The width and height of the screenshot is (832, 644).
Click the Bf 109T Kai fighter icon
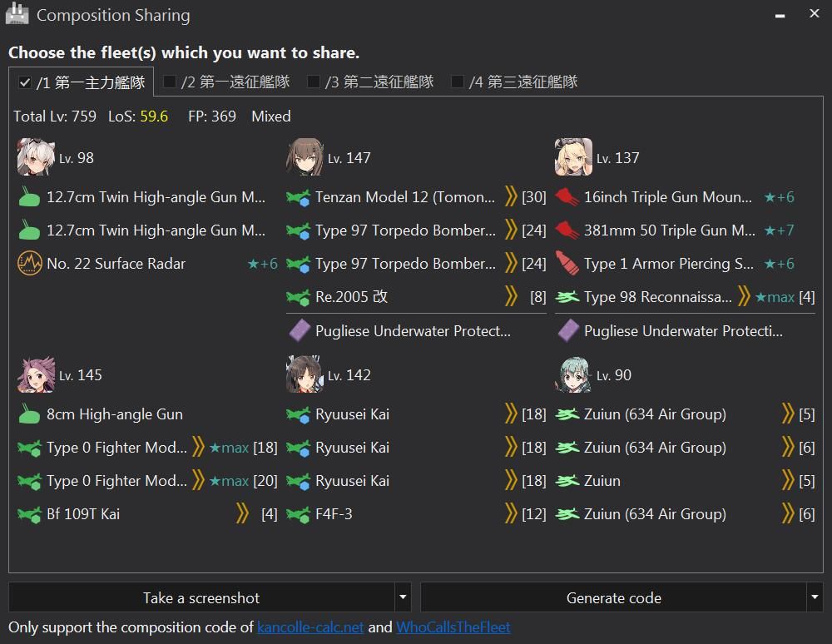click(29, 514)
